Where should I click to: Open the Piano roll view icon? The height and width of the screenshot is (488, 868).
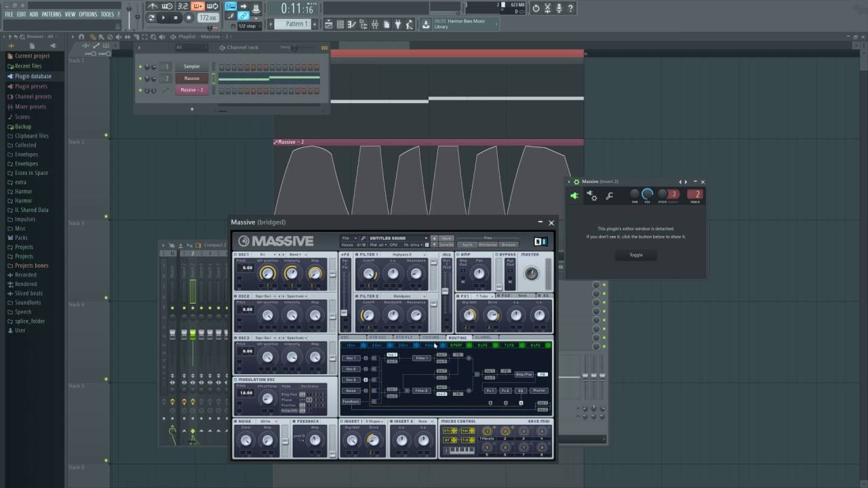[x=352, y=24]
